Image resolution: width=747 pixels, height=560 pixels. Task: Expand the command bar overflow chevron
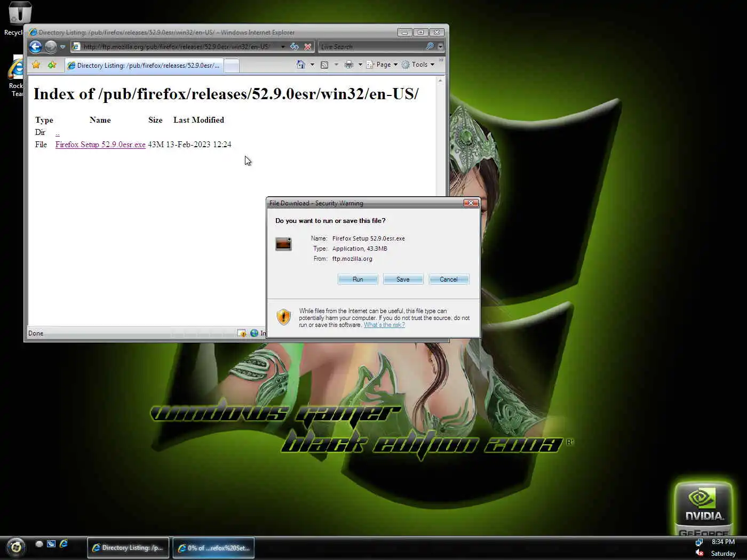pos(441,60)
